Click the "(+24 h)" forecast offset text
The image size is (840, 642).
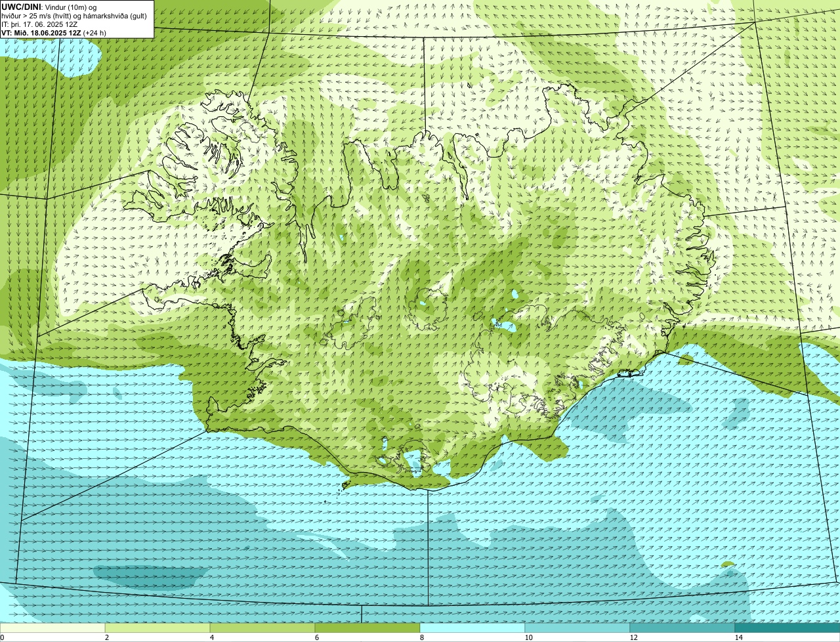[x=95, y=32]
